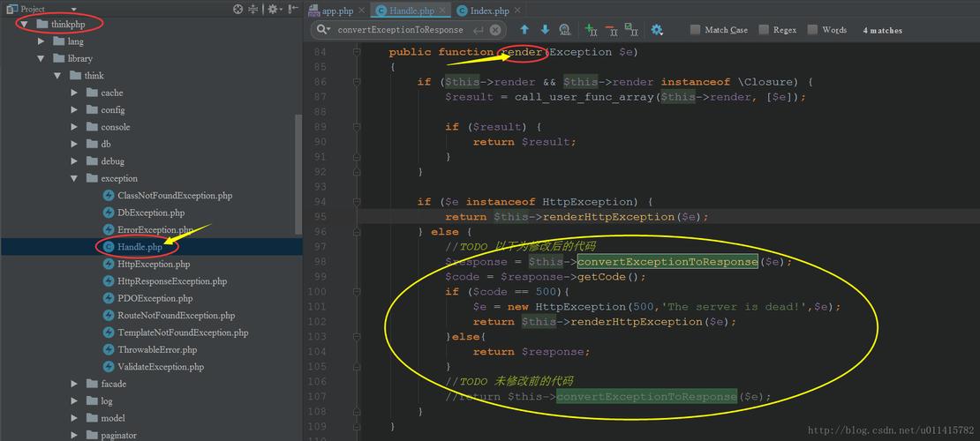This screenshot has height=441, width=980.
Task: Expand the debug folder
Action: click(74, 161)
